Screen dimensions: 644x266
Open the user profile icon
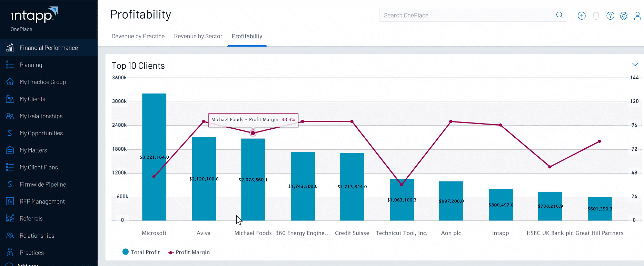(637, 16)
